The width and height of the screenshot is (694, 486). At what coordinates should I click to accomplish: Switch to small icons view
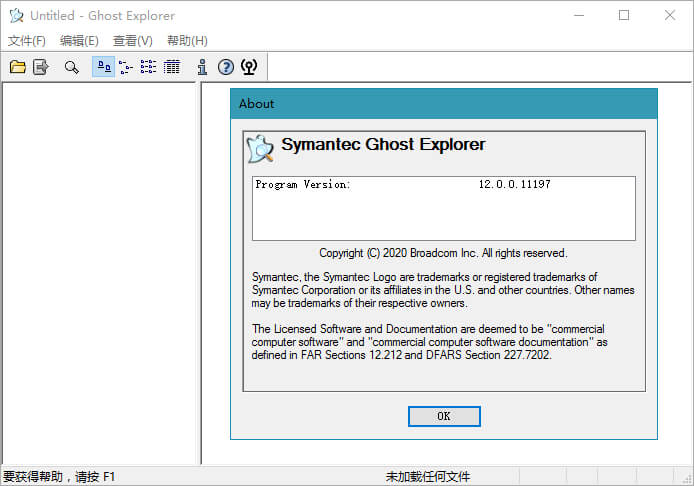coord(126,67)
